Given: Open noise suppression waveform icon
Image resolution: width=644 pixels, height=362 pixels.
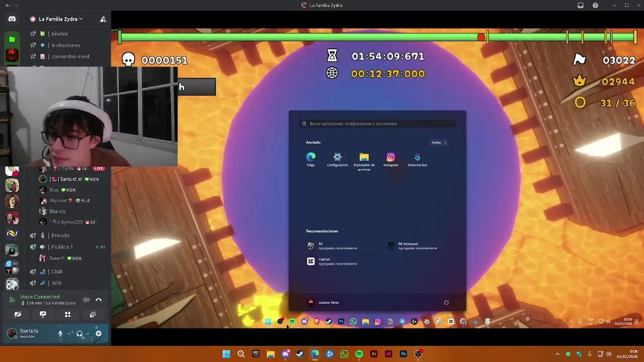Looking at the screenshot, I should point(87,300).
